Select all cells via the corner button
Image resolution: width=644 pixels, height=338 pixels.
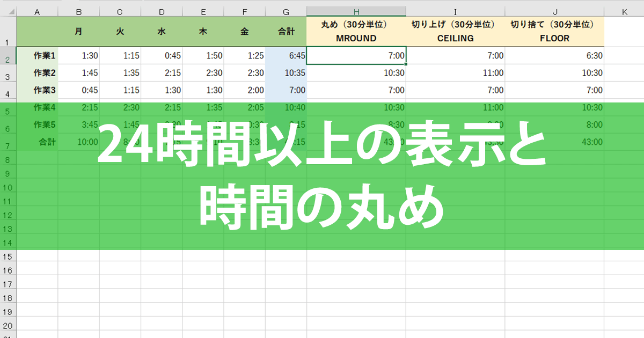click(8, 11)
